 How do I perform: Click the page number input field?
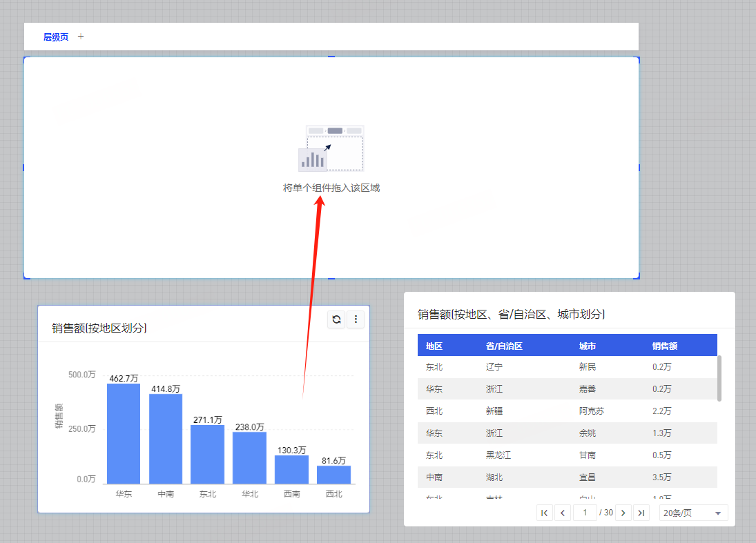click(x=585, y=513)
